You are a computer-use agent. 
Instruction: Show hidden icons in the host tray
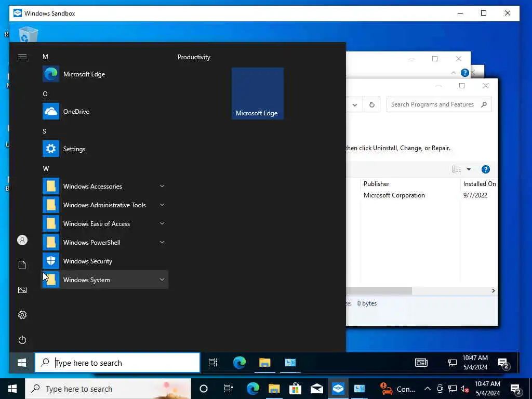tap(428, 389)
